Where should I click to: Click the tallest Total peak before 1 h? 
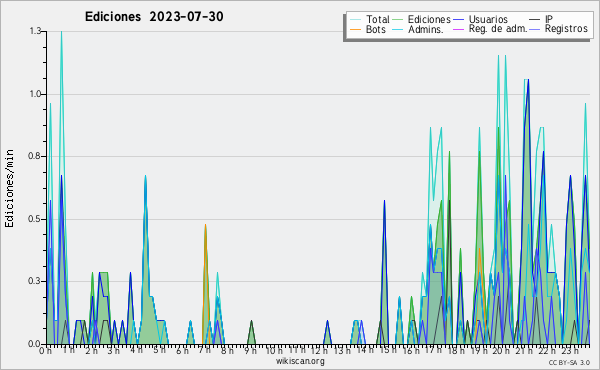pyautogui.click(x=61, y=33)
